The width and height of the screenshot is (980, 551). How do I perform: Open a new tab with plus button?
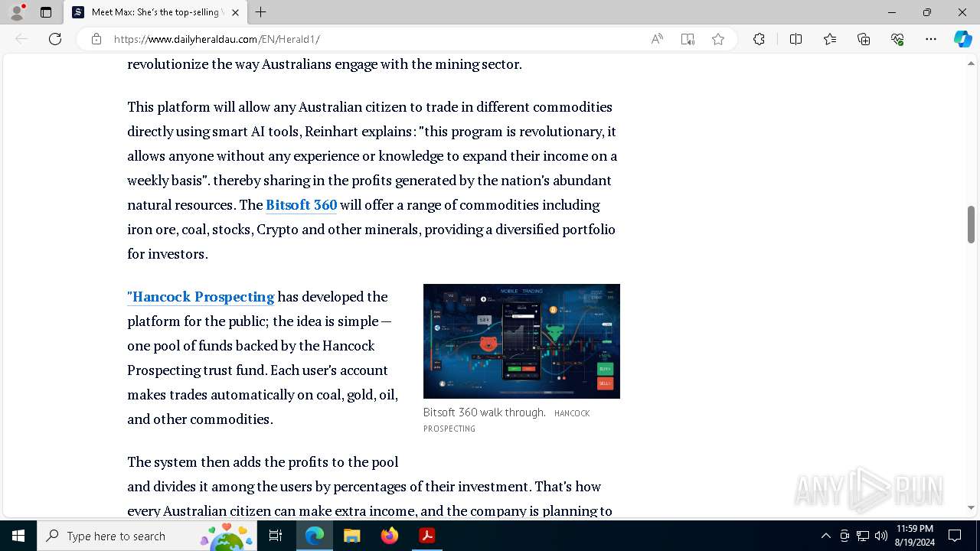pyautogui.click(x=260, y=12)
